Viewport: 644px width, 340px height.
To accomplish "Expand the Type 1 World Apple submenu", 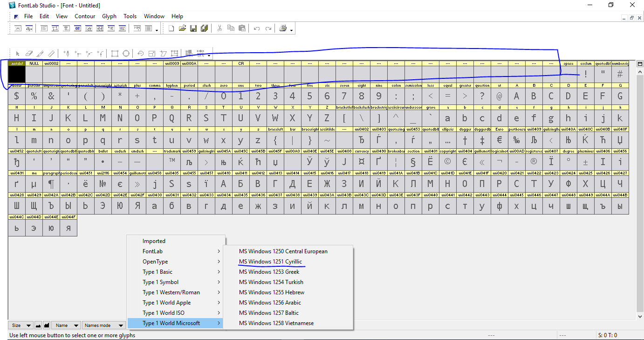I will pyautogui.click(x=176, y=303).
